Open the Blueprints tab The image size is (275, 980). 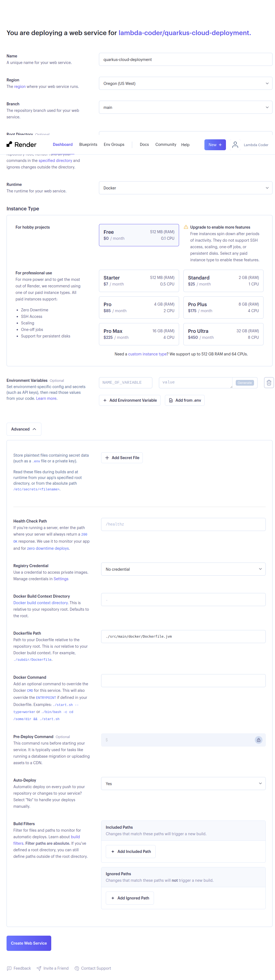point(88,145)
